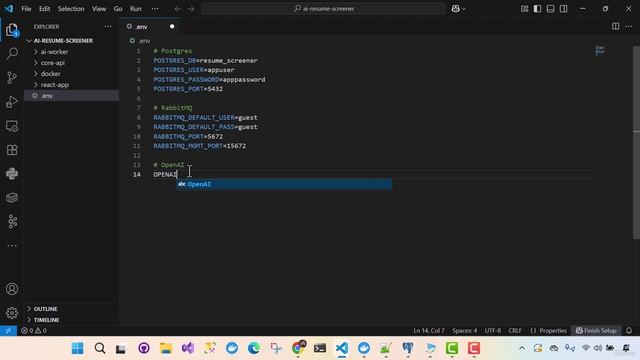
Task: Open Windows taskbar search
Action: [x=100, y=348]
